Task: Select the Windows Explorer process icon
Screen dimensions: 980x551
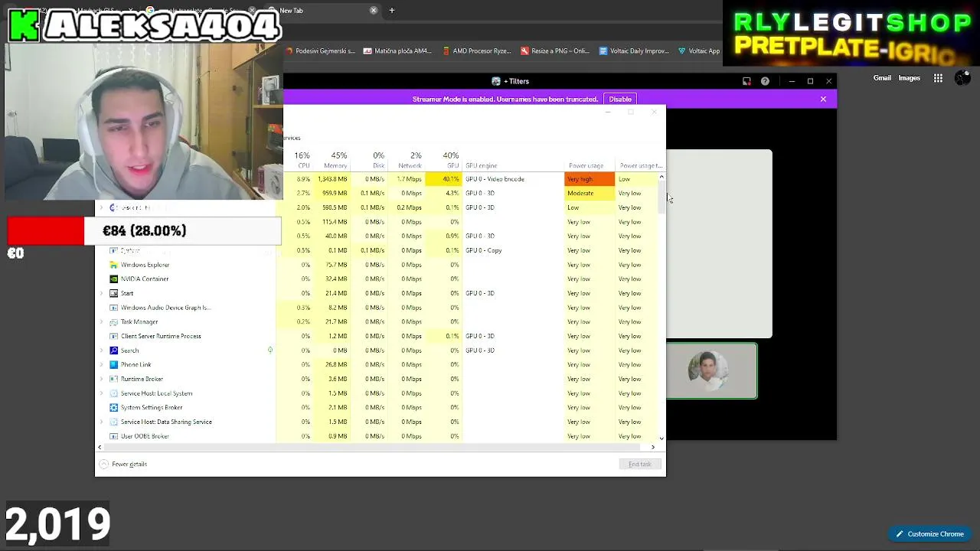Action: pos(114,265)
